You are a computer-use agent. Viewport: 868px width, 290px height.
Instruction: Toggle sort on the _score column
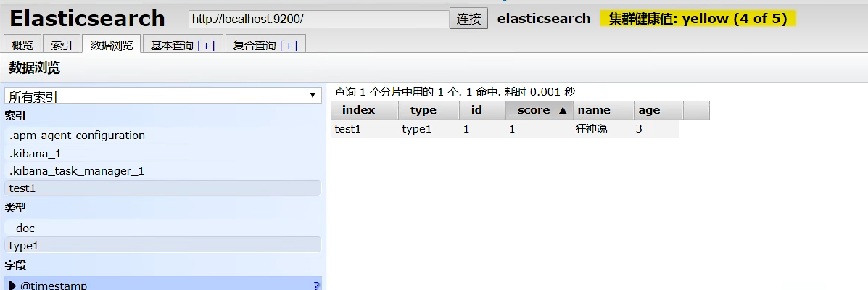tap(540, 110)
